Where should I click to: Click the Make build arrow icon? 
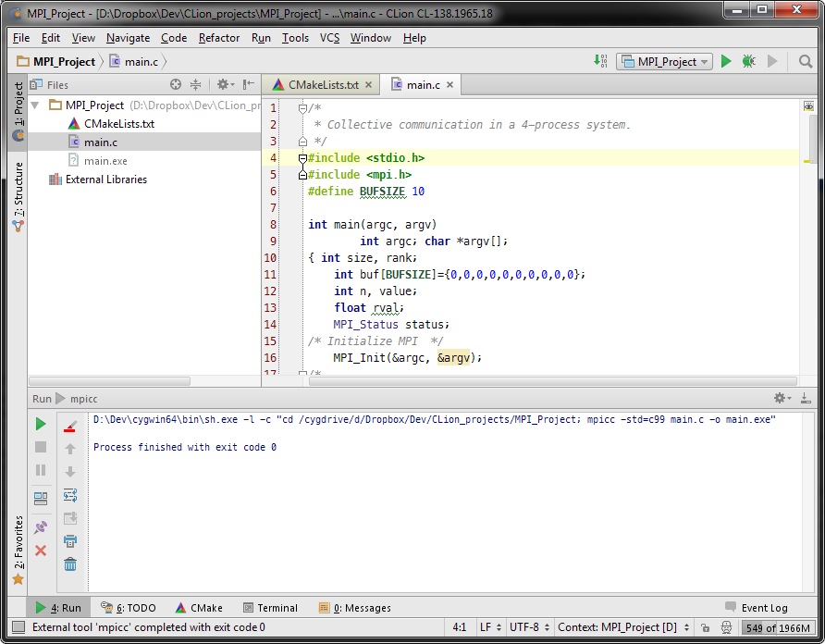pos(600,61)
